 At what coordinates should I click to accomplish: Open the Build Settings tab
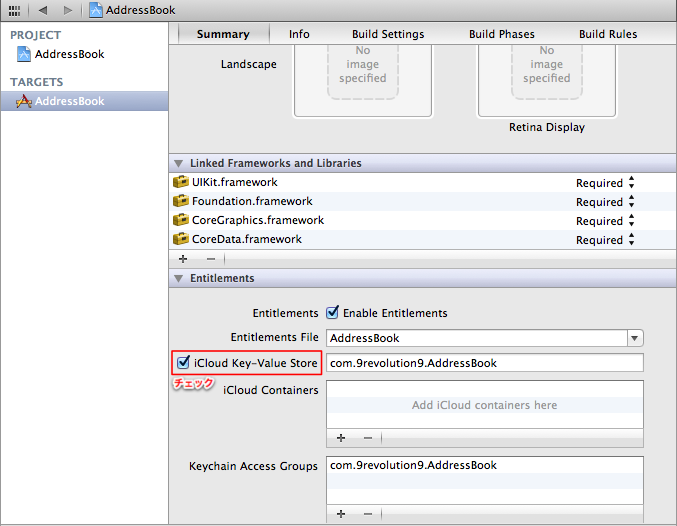388,34
